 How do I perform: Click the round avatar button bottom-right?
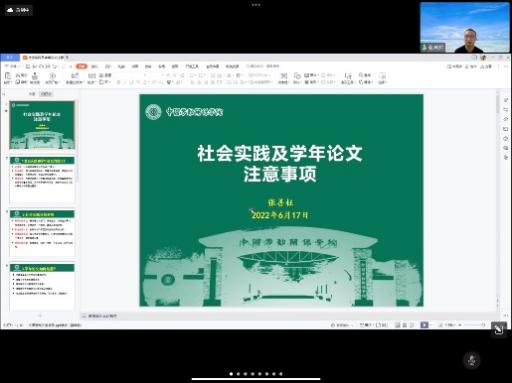click(471, 360)
